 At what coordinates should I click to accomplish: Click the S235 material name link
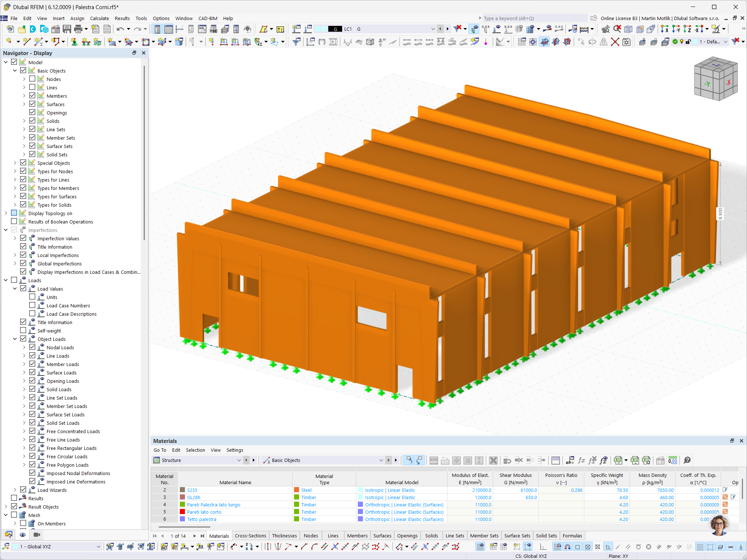[192, 490]
